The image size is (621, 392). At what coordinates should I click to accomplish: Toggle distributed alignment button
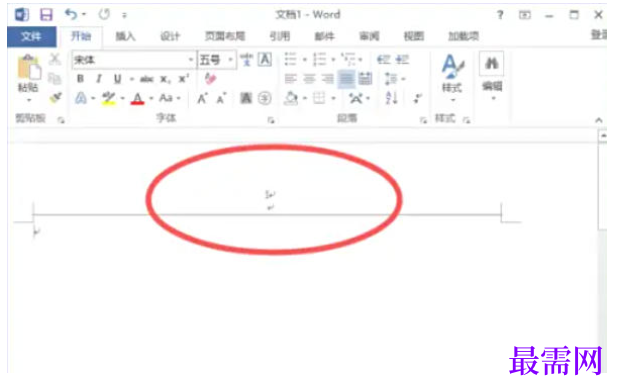(365, 79)
